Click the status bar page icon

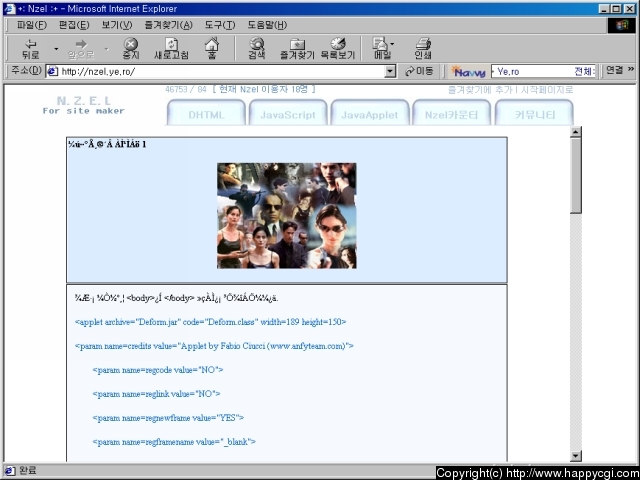[x=10, y=470]
